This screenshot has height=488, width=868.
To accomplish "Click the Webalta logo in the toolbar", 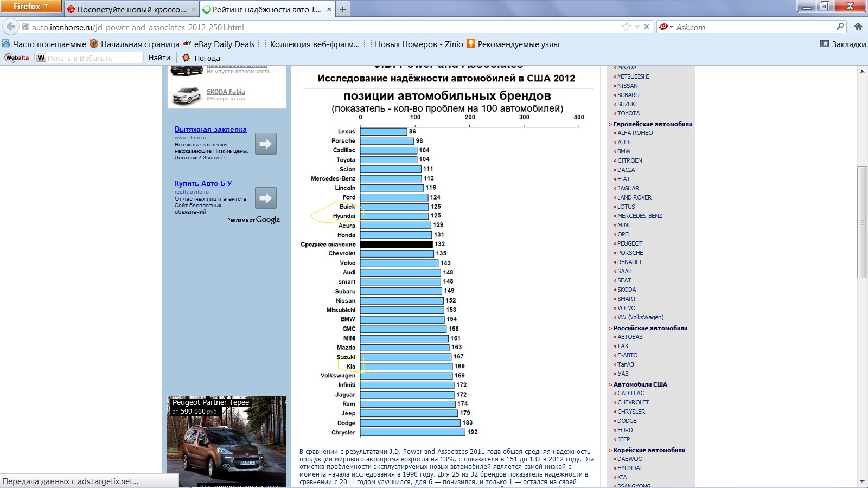I will coord(17,57).
